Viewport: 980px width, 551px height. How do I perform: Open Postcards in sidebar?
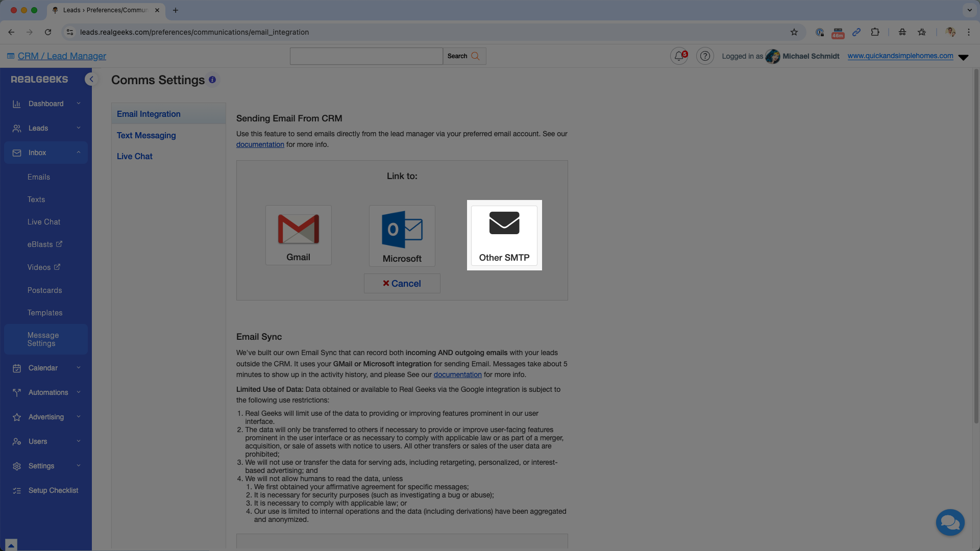(45, 290)
